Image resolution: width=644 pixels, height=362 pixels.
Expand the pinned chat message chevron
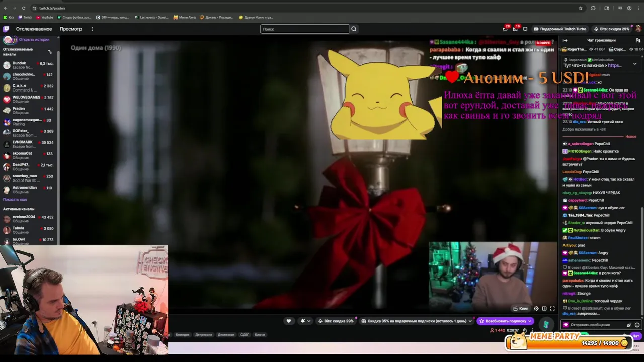pyautogui.click(x=634, y=64)
